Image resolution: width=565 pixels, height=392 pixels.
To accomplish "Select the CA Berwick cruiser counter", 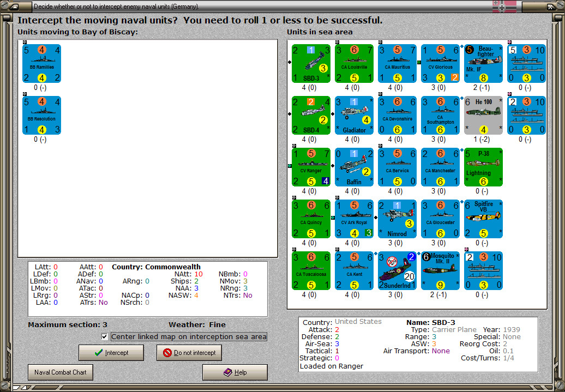I will pos(397,167).
